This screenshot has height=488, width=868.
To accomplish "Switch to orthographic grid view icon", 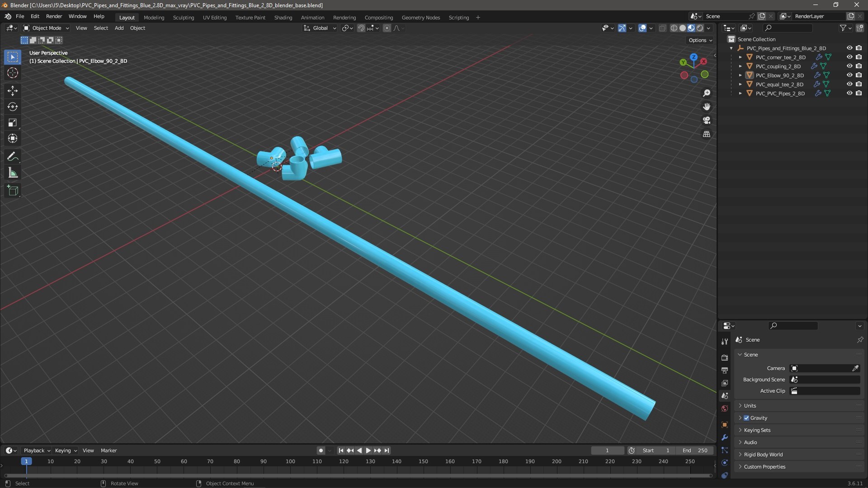I will tap(707, 134).
